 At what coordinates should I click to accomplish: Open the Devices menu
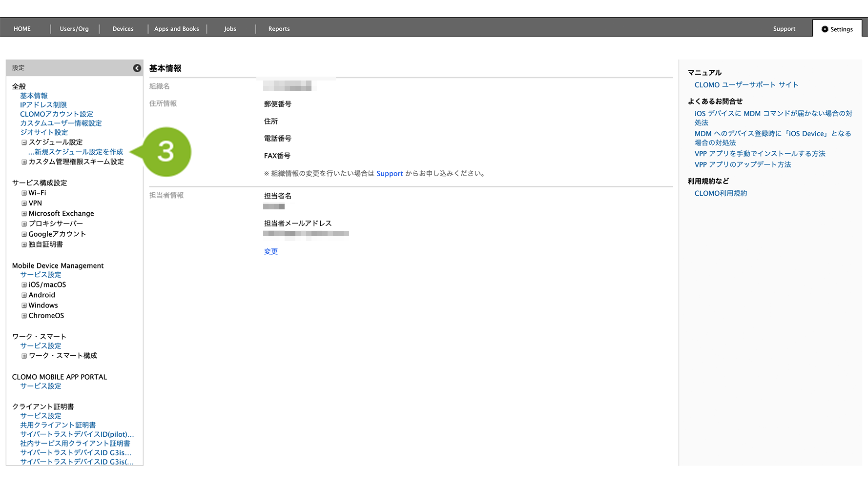pyautogui.click(x=123, y=29)
